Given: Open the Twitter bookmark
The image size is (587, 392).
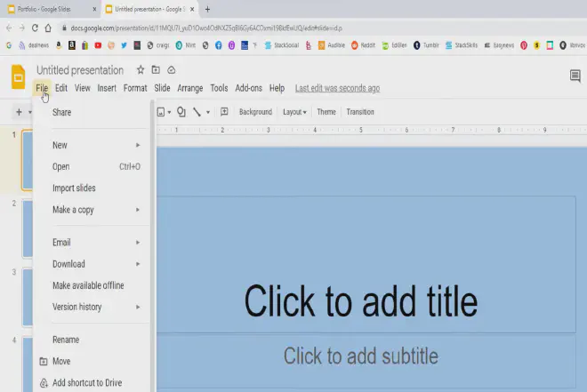Looking at the screenshot, I should point(124,45).
